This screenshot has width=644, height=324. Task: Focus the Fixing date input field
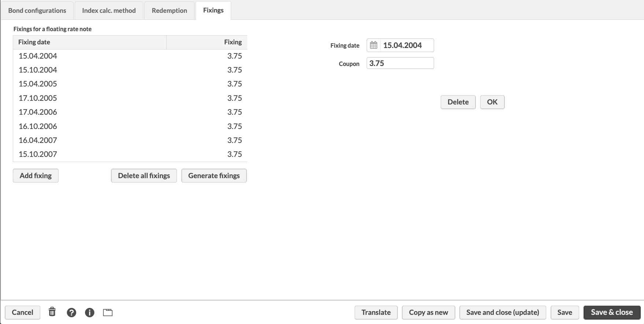(x=407, y=45)
